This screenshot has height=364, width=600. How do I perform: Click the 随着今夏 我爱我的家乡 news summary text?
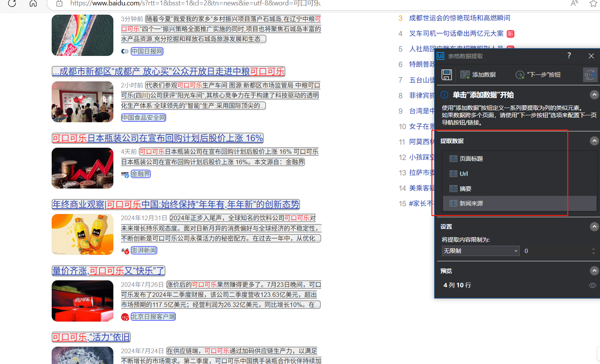(221, 29)
